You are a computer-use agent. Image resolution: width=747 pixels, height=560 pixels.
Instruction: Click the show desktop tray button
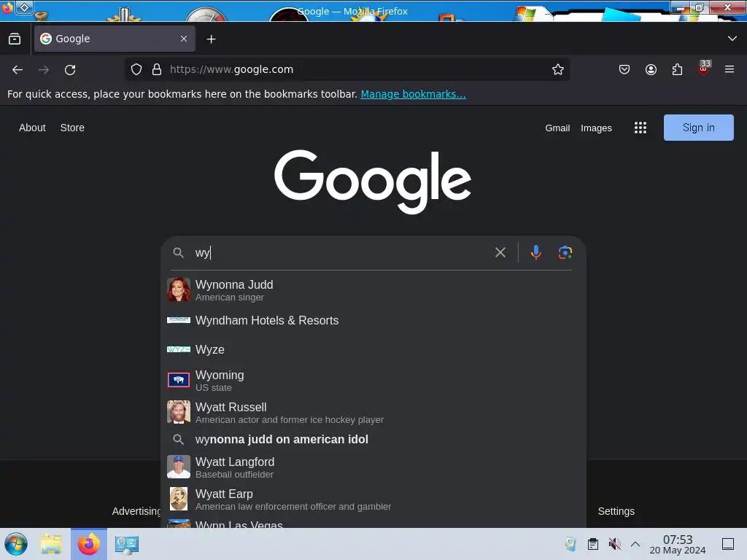coord(728,544)
